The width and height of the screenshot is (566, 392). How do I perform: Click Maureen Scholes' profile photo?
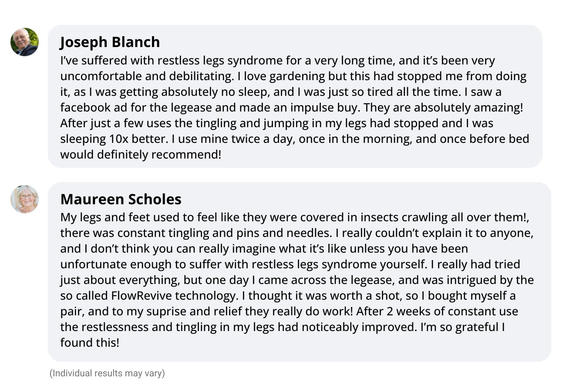25,199
